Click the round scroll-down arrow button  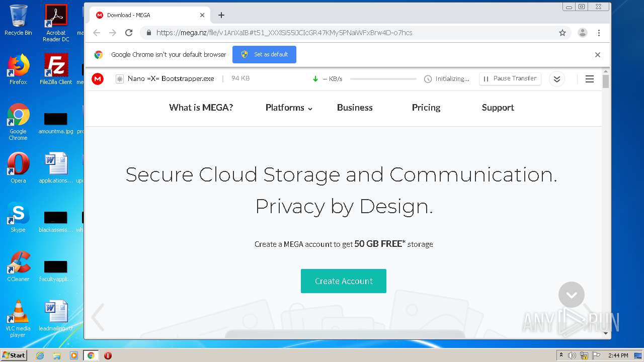tap(572, 295)
